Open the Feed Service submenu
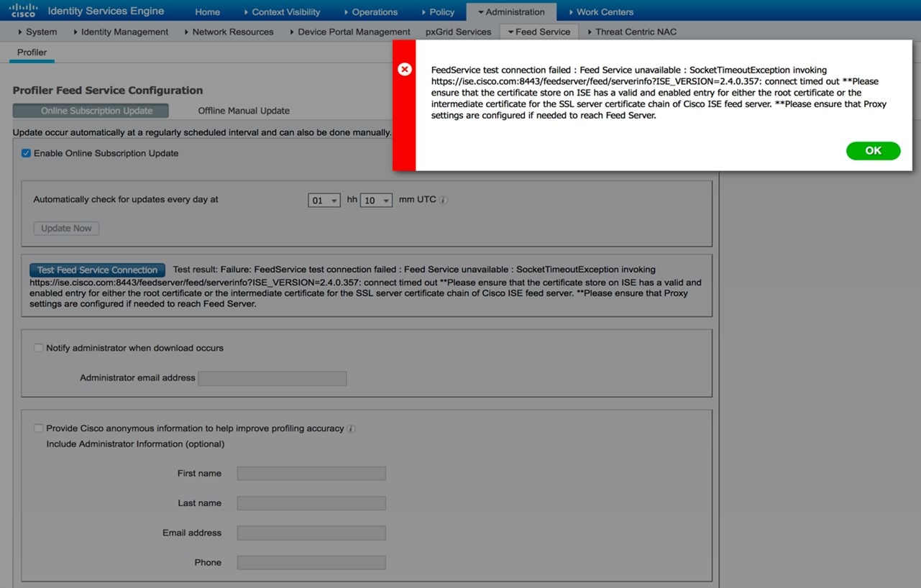The image size is (921, 588). coord(539,32)
